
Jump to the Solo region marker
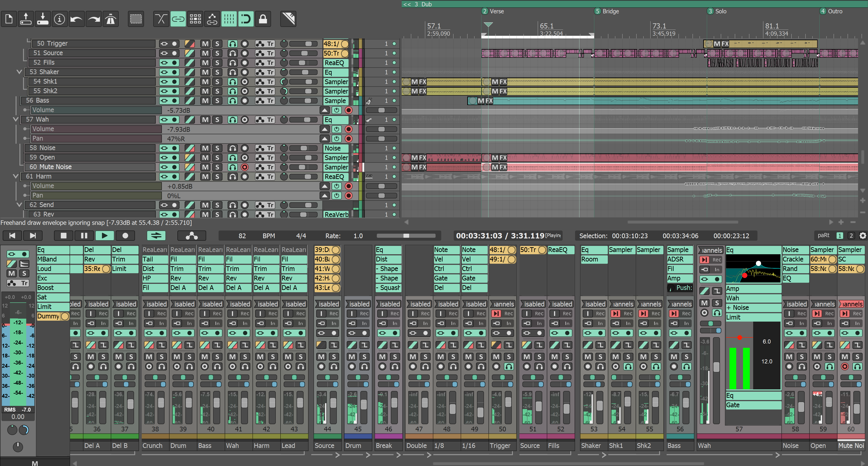[x=717, y=11]
